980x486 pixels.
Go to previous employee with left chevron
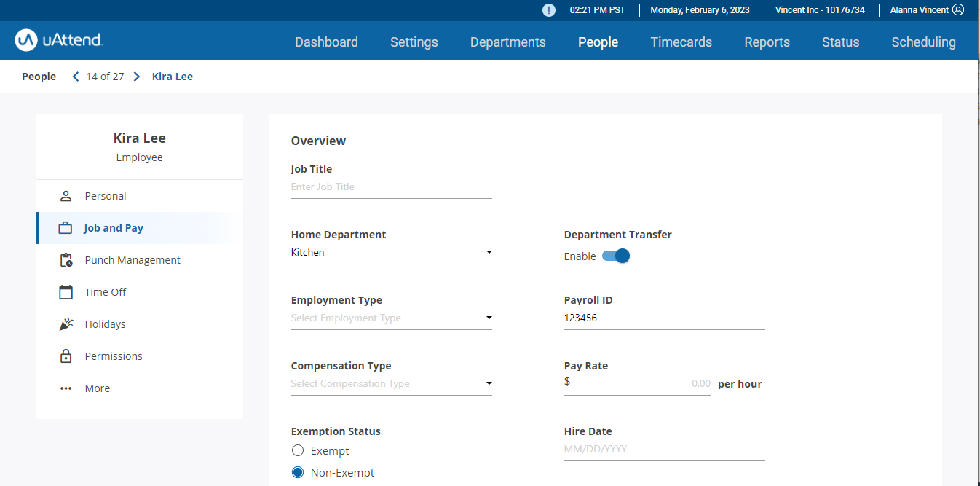tap(76, 77)
